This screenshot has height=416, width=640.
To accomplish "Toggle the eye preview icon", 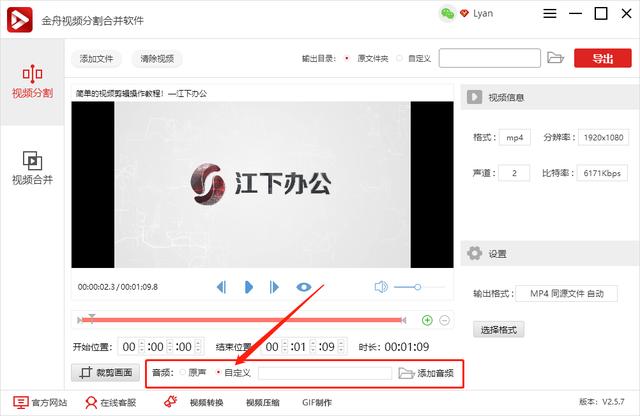I will pos(304,287).
